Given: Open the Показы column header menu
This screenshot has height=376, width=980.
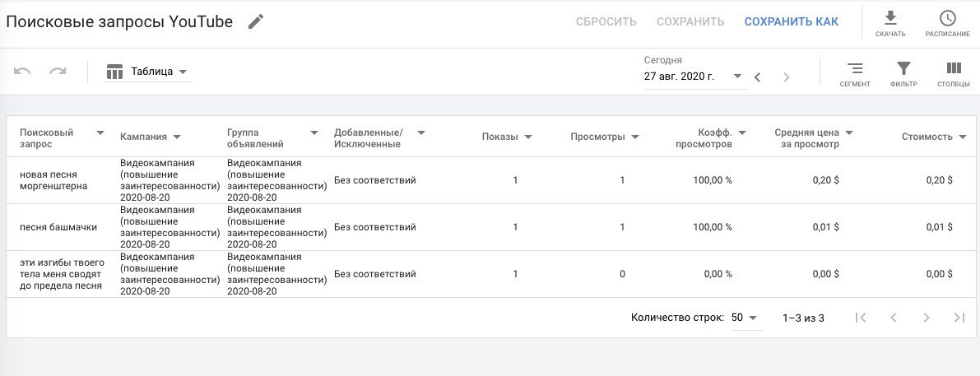Looking at the screenshot, I should coord(528,137).
